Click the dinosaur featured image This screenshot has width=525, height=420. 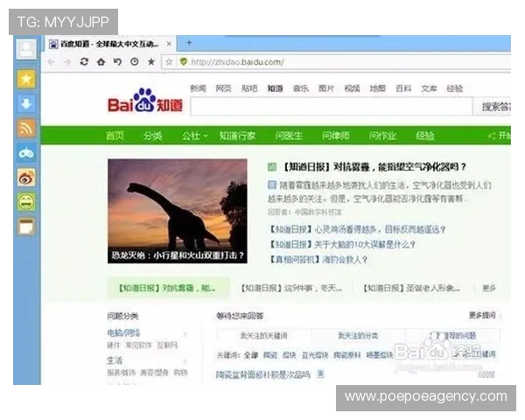pyautogui.click(x=178, y=211)
